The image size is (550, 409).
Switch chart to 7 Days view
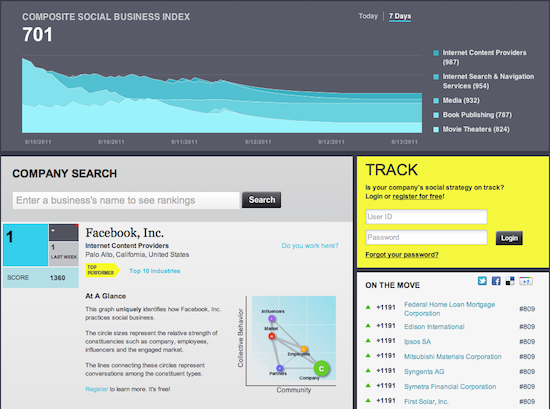point(400,16)
